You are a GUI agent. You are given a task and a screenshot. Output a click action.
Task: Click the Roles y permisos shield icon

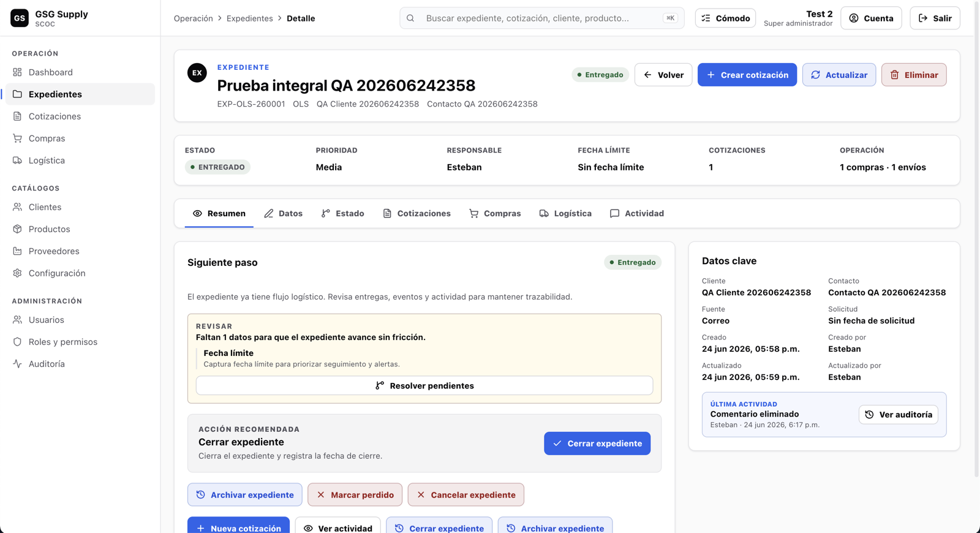17,342
